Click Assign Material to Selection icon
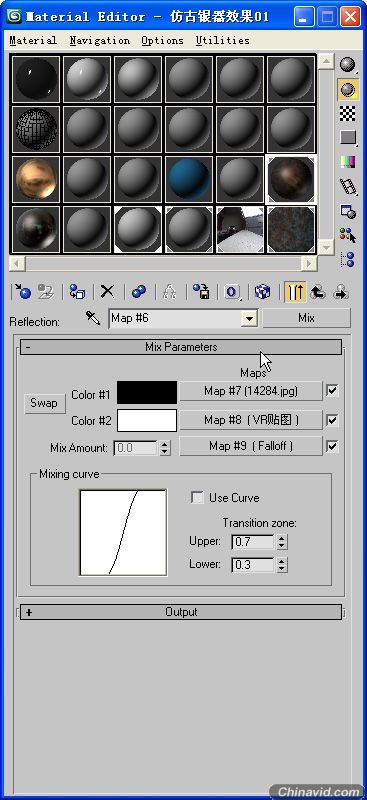This screenshot has height=800, width=367. pyautogui.click(x=77, y=292)
